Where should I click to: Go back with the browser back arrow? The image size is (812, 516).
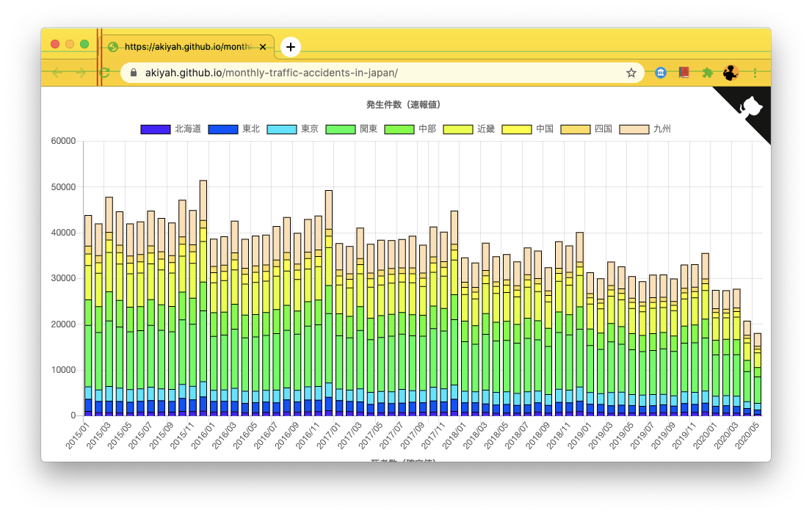point(57,73)
